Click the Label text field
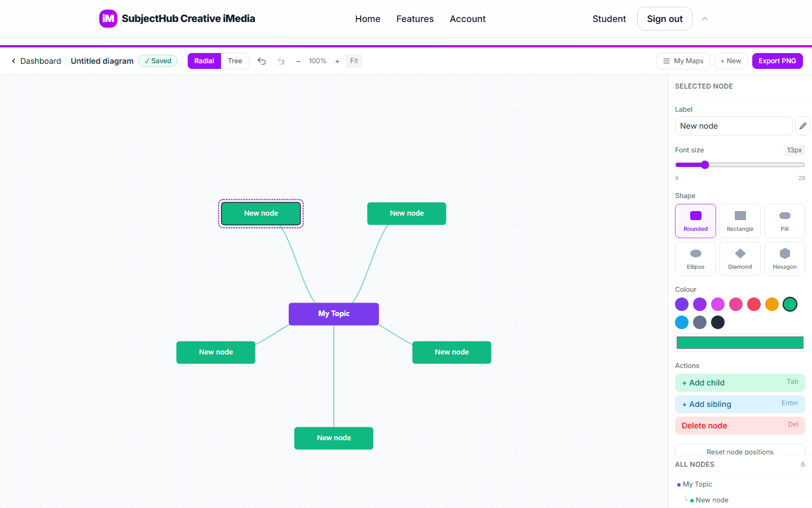Screen dimensions: 812x508 (734, 126)
